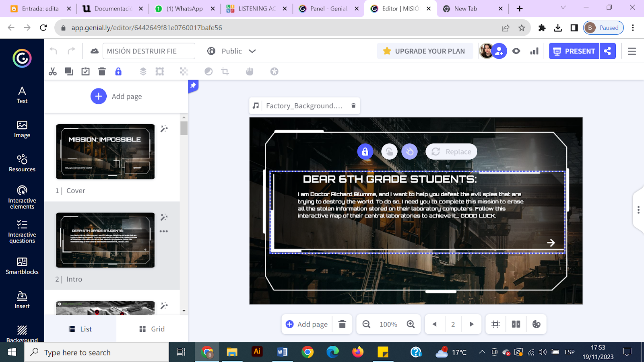The image size is (644, 362).
Task: Toggle the guides icon below canvas
Action: coord(516,324)
